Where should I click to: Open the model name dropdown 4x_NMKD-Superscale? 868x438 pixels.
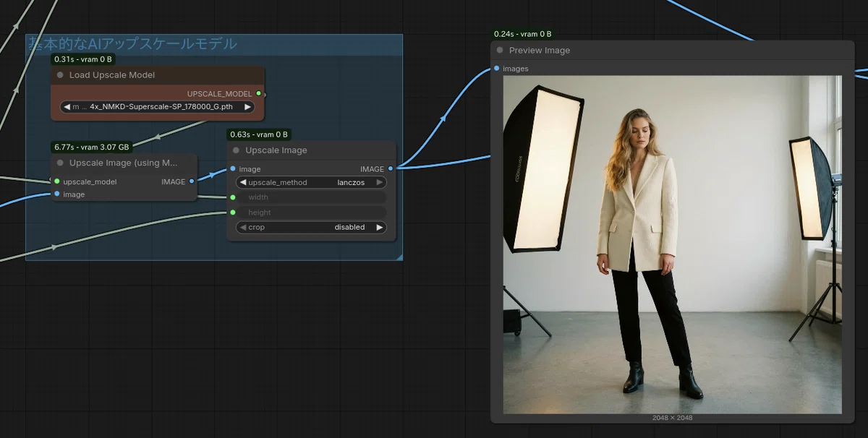[x=158, y=107]
